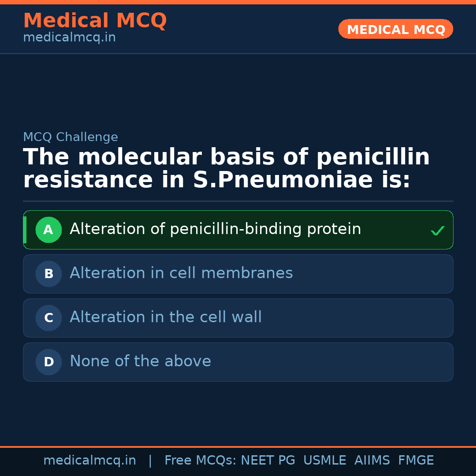Click the penicillin resistance question heading

point(226,169)
